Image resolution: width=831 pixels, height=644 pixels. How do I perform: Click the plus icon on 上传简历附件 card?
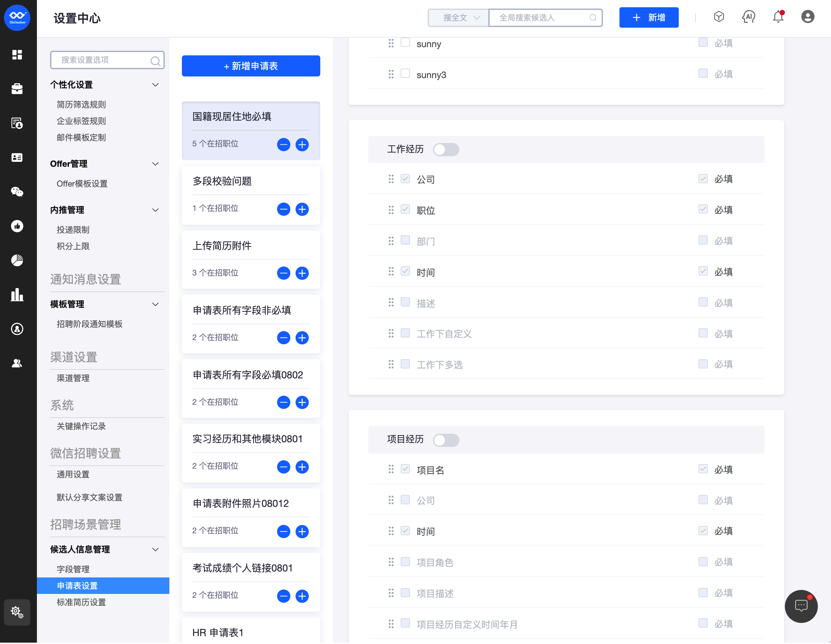tap(302, 273)
